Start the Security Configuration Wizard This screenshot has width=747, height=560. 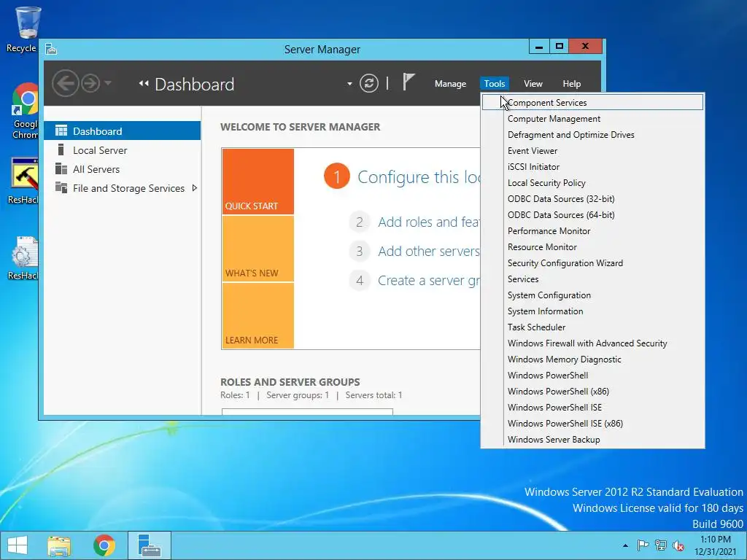coord(592,262)
